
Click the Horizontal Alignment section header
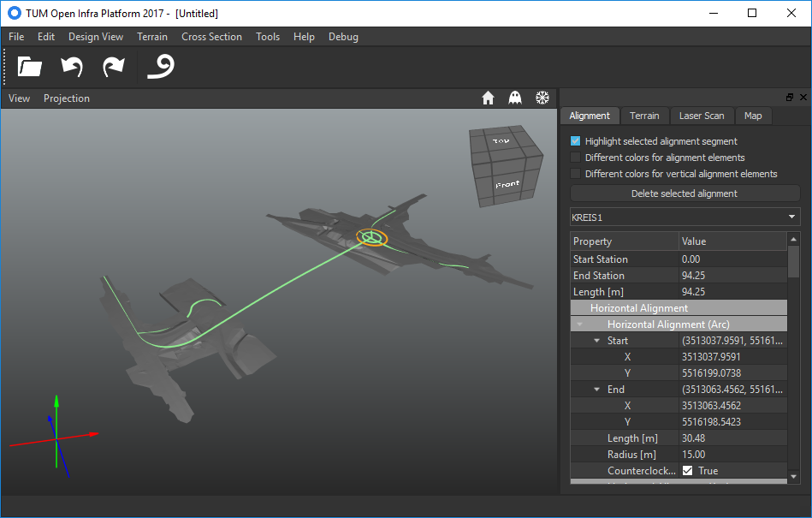click(x=679, y=307)
